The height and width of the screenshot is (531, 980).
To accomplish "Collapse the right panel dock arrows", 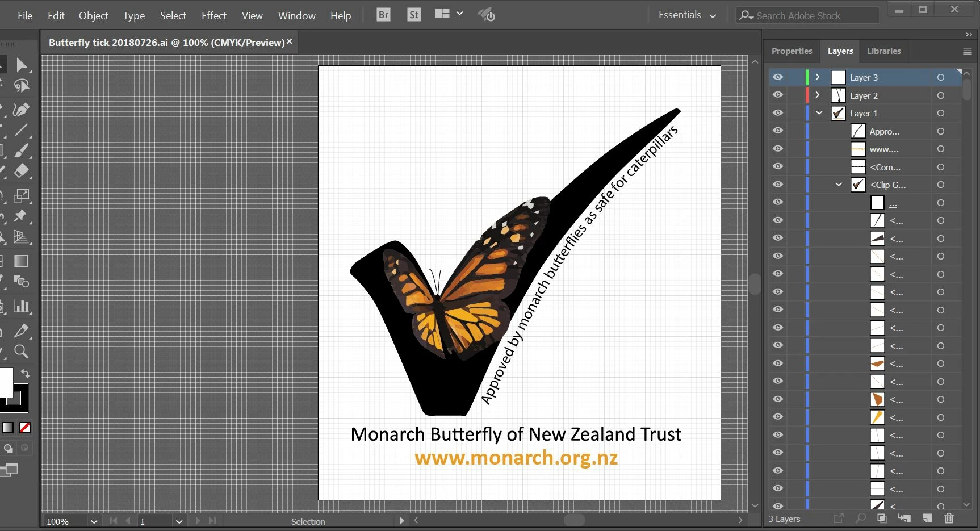I will pyautogui.click(x=969, y=35).
